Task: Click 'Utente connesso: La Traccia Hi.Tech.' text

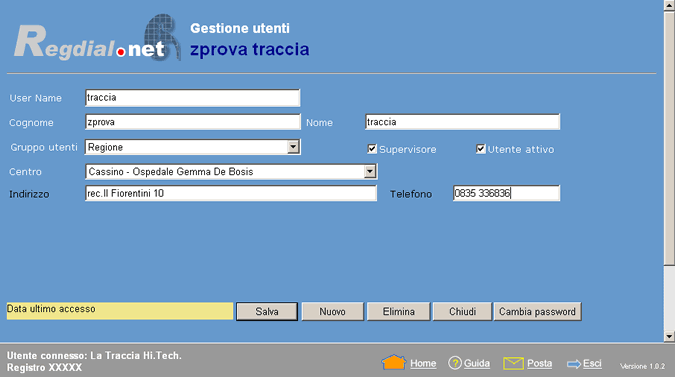Action: (94, 355)
